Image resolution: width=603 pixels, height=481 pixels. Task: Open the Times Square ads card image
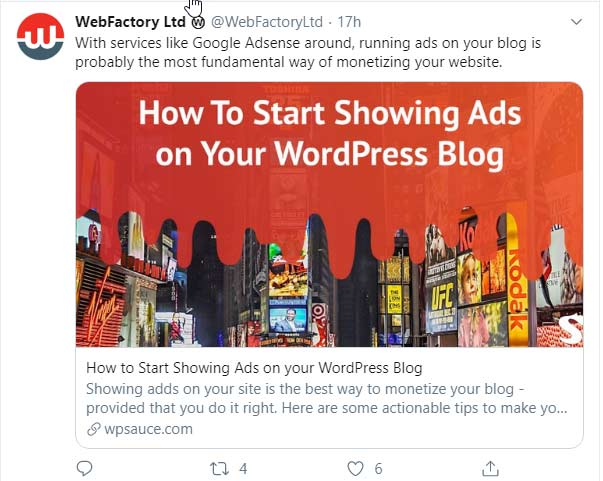pyautogui.click(x=329, y=215)
